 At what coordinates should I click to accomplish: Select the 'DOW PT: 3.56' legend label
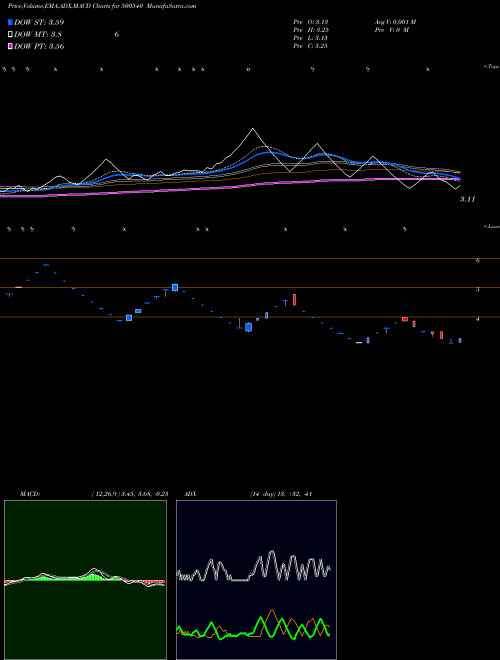tap(39, 46)
